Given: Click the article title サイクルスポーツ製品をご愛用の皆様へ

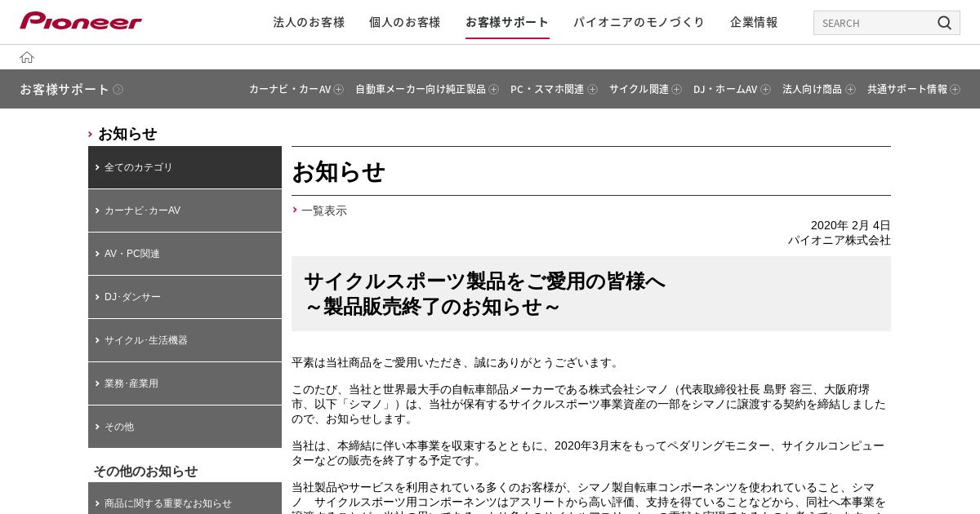Looking at the screenshot, I should click(x=484, y=281).
